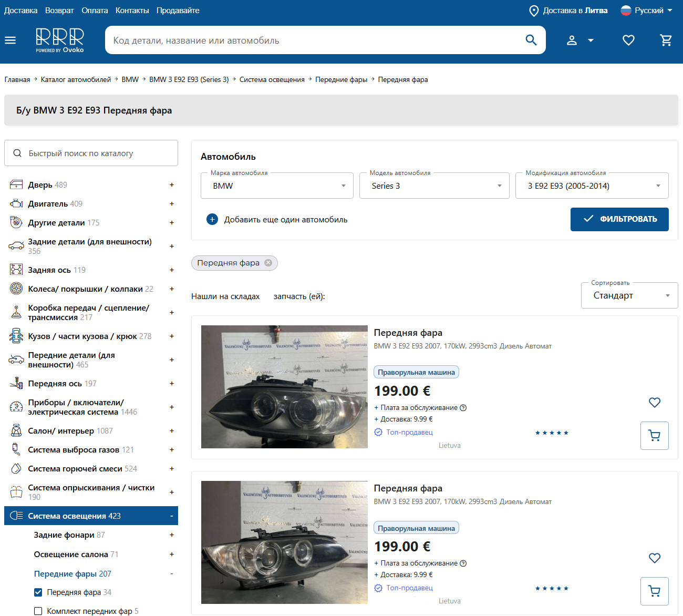Image resolution: width=683 pixels, height=616 pixels.
Task: Expand the Освещение салона subcategory
Action: pyautogui.click(x=172, y=555)
